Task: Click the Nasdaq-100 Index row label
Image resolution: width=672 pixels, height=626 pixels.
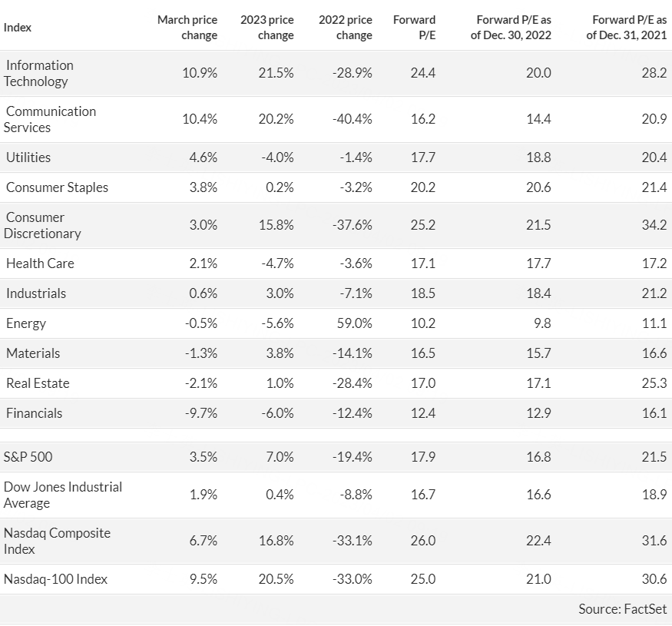Action: tap(56, 579)
